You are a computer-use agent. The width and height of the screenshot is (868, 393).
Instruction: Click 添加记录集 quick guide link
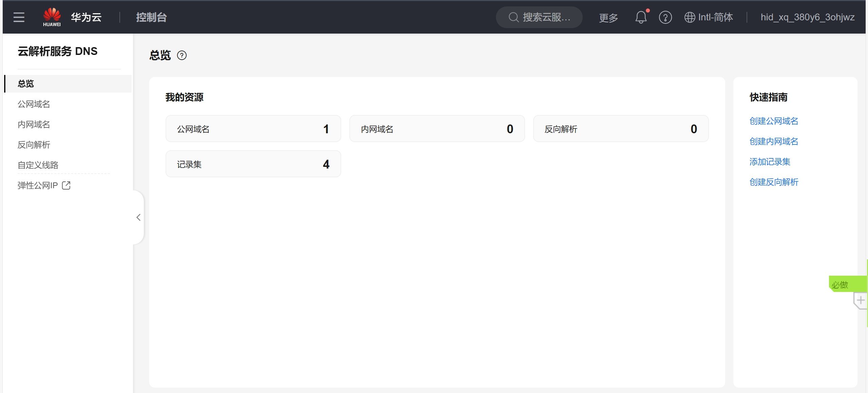(x=770, y=162)
